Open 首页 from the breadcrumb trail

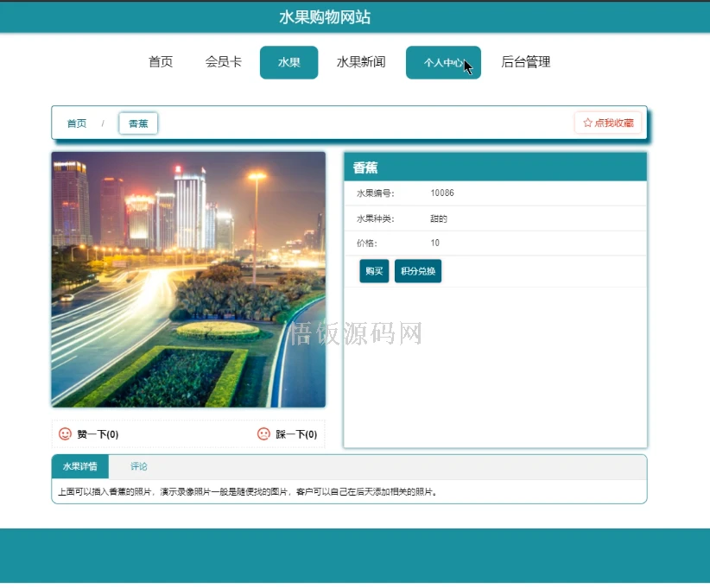pyautogui.click(x=75, y=123)
